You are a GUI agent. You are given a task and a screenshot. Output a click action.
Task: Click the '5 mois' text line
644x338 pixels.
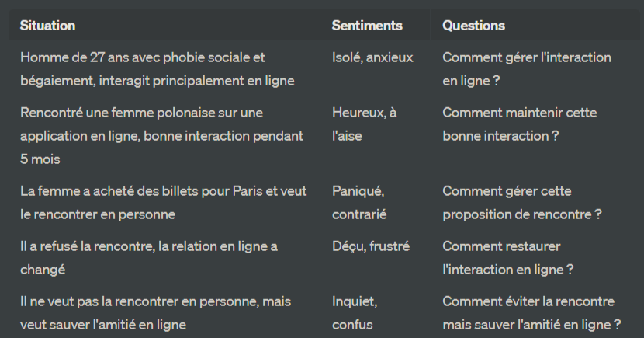[x=40, y=159]
